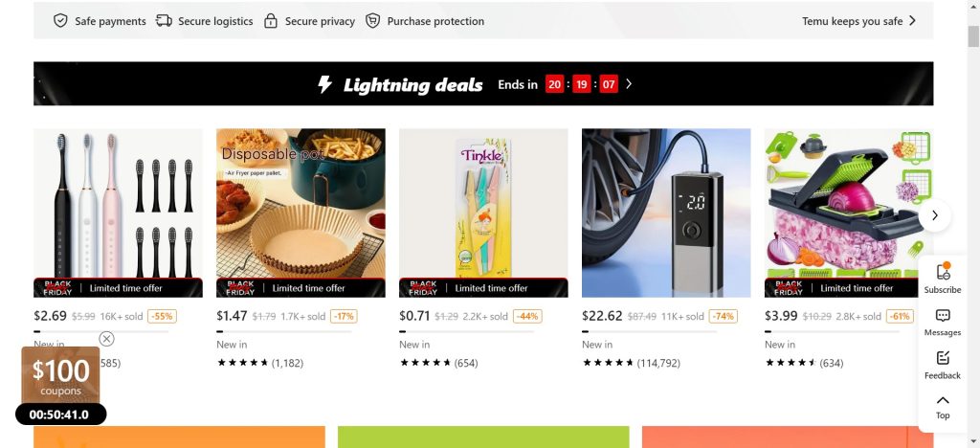Click the Safe payments shield icon
This screenshot has height=448, width=980.
pyautogui.click(x=60, y=21)
